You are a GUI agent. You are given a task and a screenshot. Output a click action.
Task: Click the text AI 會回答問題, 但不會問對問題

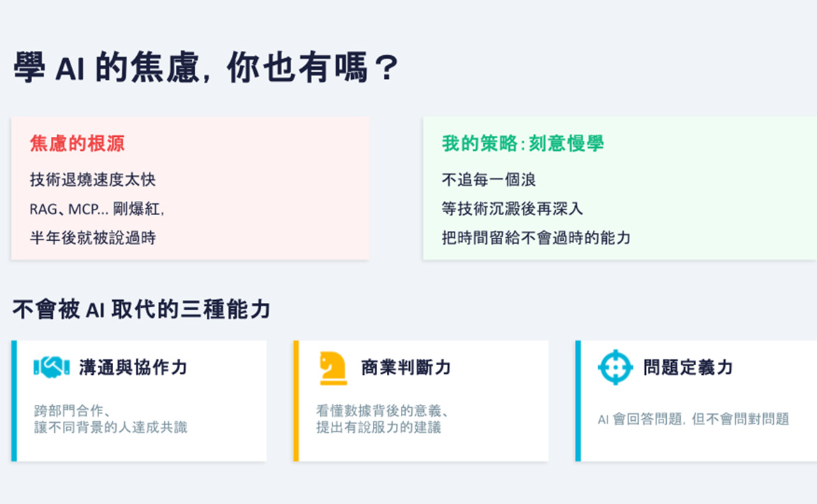click(x=693, y=419)
